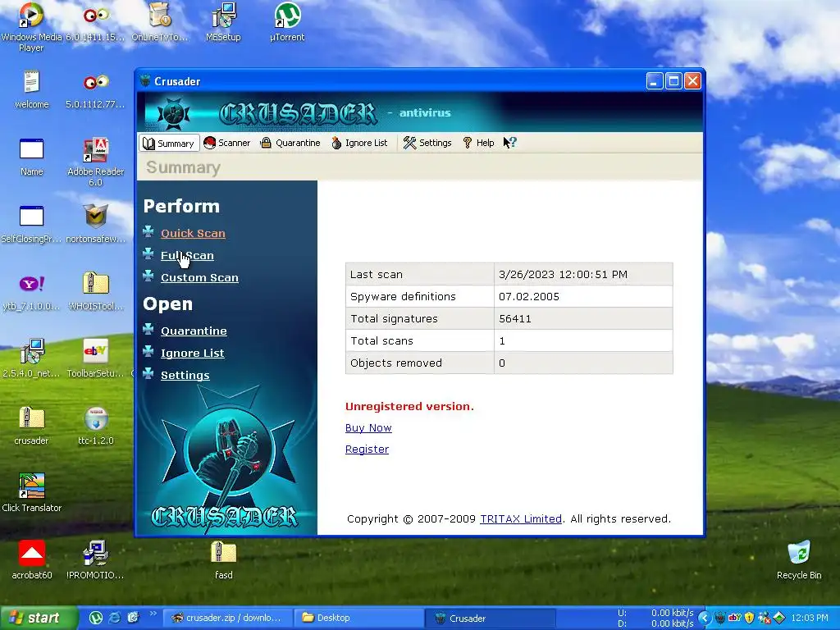Switch to crusader.zip download taskbar button

coord(226,618)
